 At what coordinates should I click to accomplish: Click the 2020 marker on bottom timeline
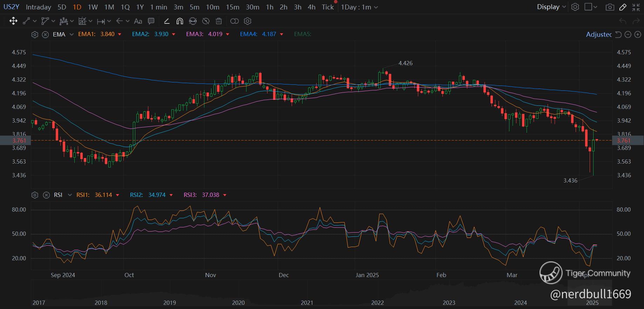[x=238, y=303]
